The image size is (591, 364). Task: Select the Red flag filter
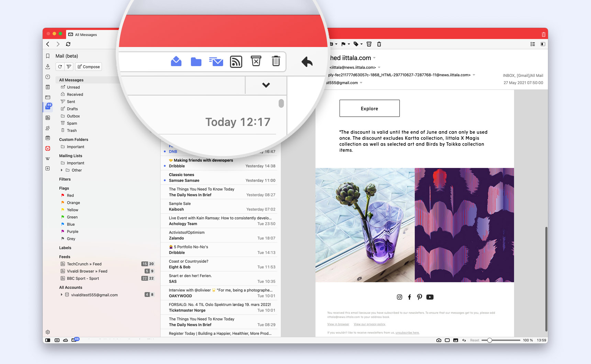click(70, 195)
